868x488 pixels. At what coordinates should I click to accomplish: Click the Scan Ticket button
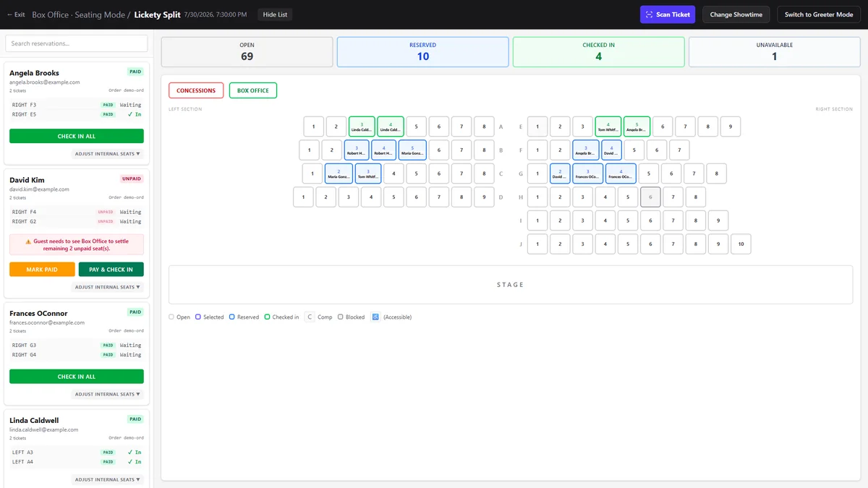pyautogui.click(x=668, y=14)
